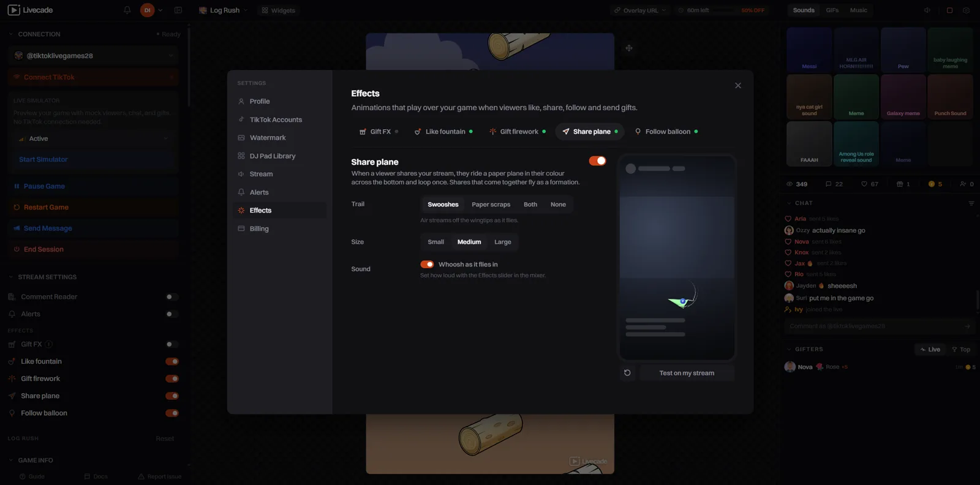Select Large size option
Screen dimensions: 980x485
[x=503, y=242]
